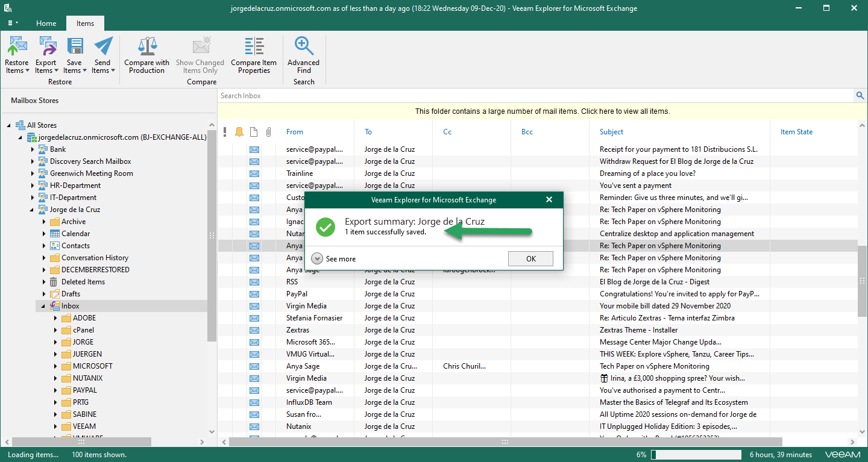The image size is (868, 462).
Task: Expand the Conversation History folder
Action: pos(44,258)
